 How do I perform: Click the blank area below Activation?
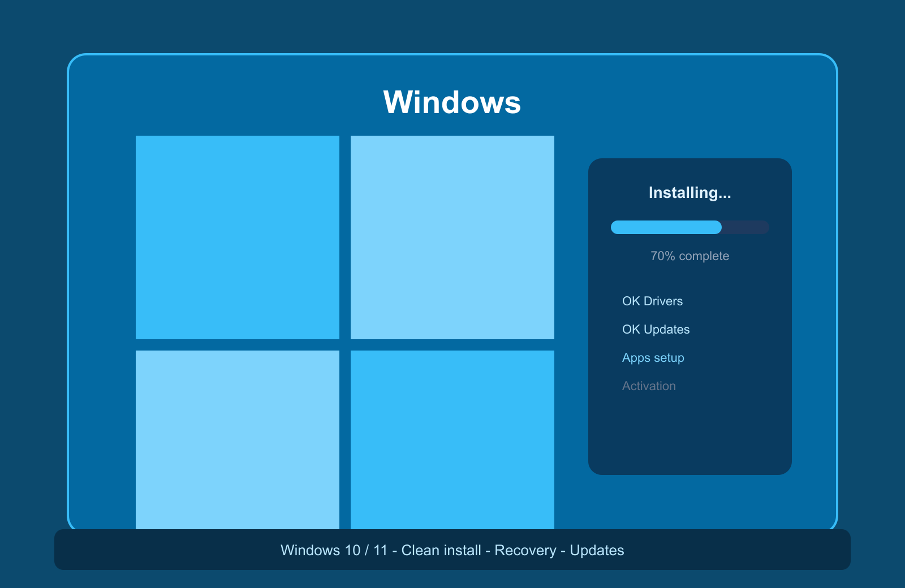pos(690,435)
